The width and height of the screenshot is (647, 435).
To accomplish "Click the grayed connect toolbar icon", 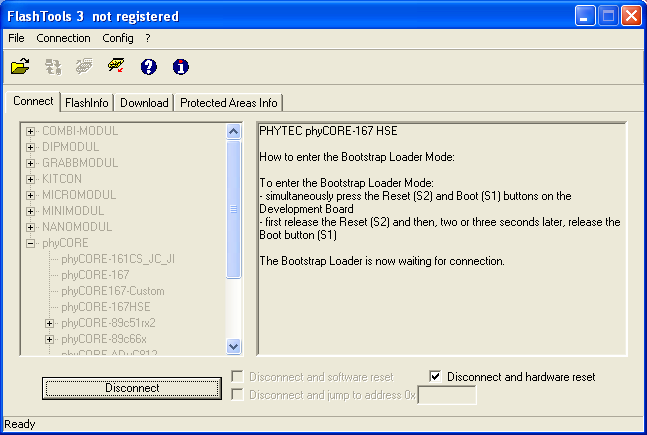I will (53, 66).
